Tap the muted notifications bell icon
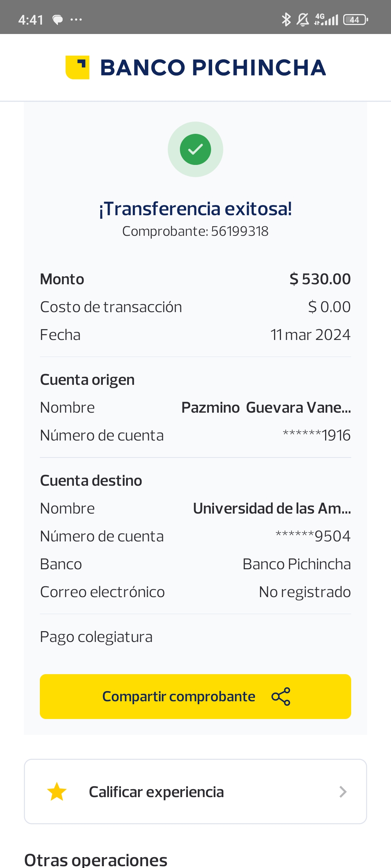 (303, 20)
